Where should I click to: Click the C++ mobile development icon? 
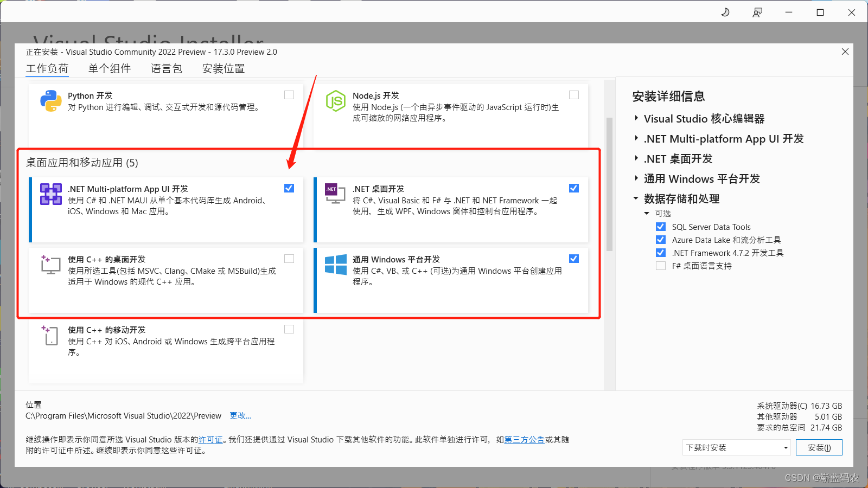[50, 335]
